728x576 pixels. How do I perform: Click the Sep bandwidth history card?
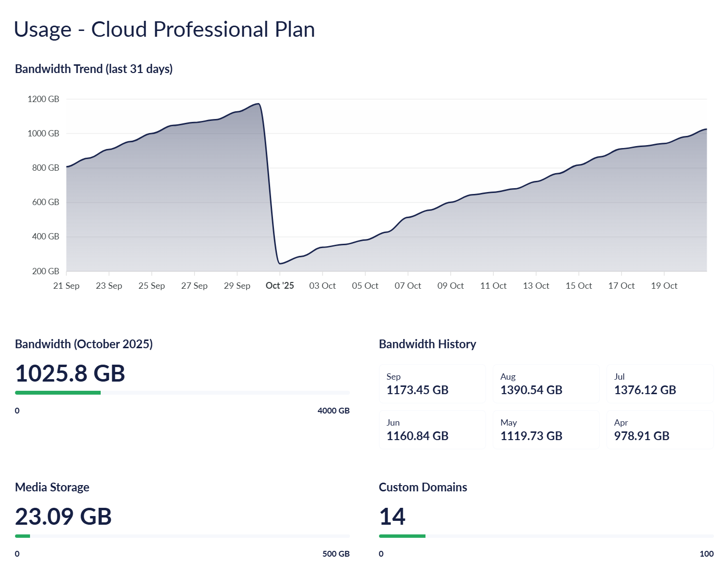click(x=432, y=384)
